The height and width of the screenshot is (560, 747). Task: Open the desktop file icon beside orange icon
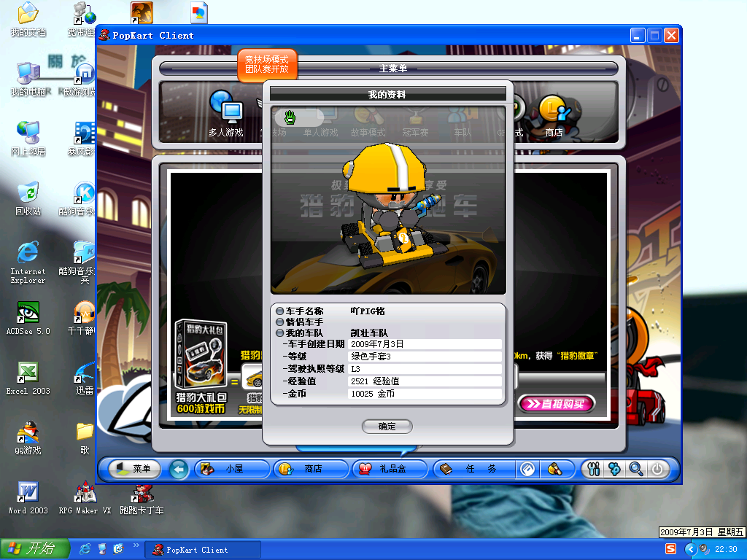(x=199, y=13)
